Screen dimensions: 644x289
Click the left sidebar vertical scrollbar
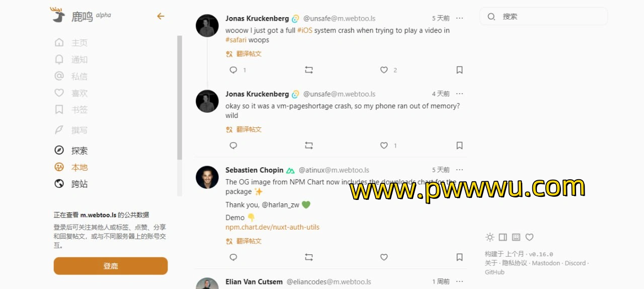pyautogui.click(x=180, y=98)
